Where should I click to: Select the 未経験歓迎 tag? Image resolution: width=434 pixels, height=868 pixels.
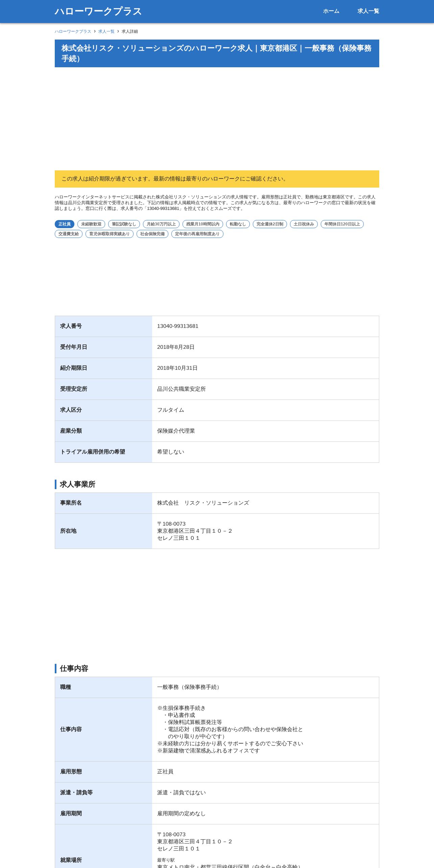point(91,224)
